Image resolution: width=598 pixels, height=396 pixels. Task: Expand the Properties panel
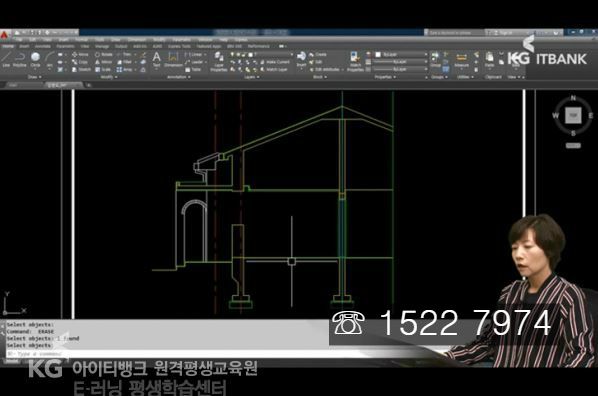click(385, 77)
